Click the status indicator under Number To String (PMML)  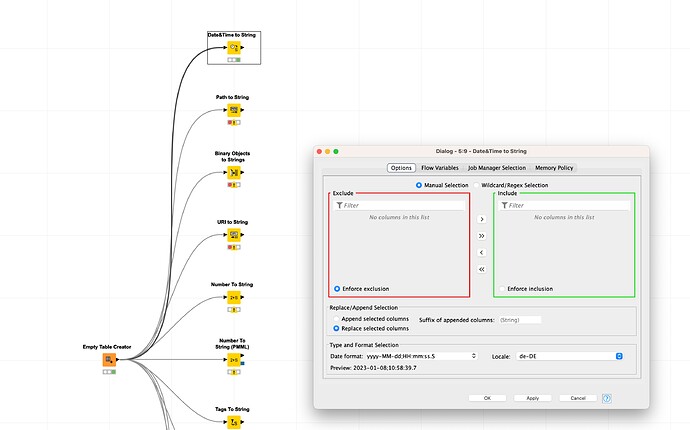[234, 372]
